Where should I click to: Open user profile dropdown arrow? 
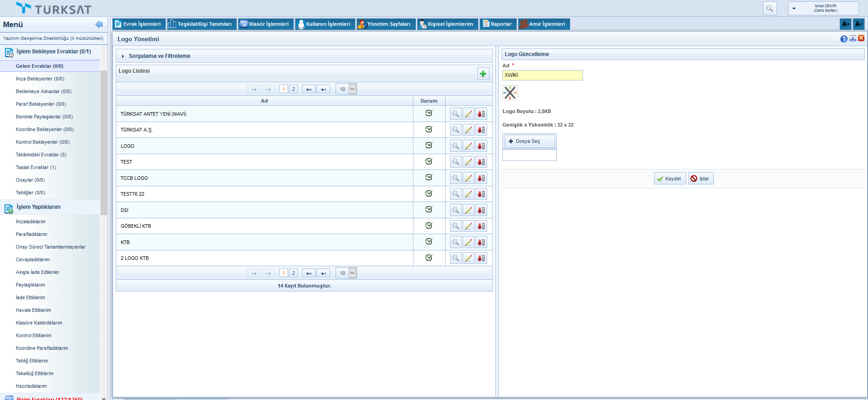(794, 9)
